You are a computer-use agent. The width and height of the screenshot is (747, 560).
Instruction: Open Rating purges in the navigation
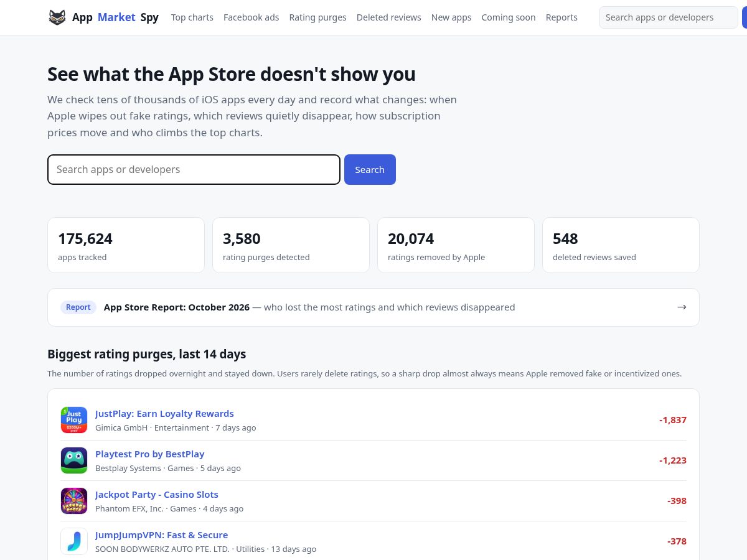coord(318,17)
